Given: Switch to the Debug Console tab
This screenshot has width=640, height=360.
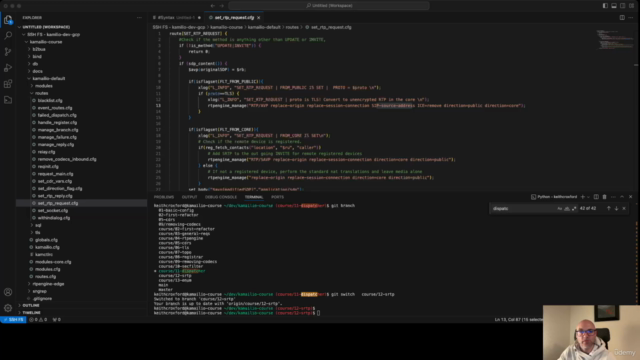Looking at the screenshot, I should point(221,197).
